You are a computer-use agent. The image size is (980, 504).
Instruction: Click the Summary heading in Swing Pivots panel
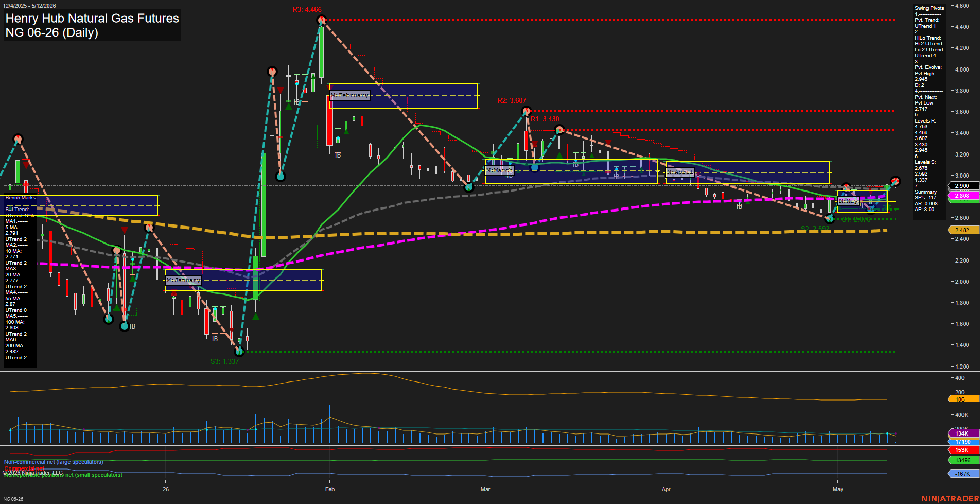click(x=925, y=192)
